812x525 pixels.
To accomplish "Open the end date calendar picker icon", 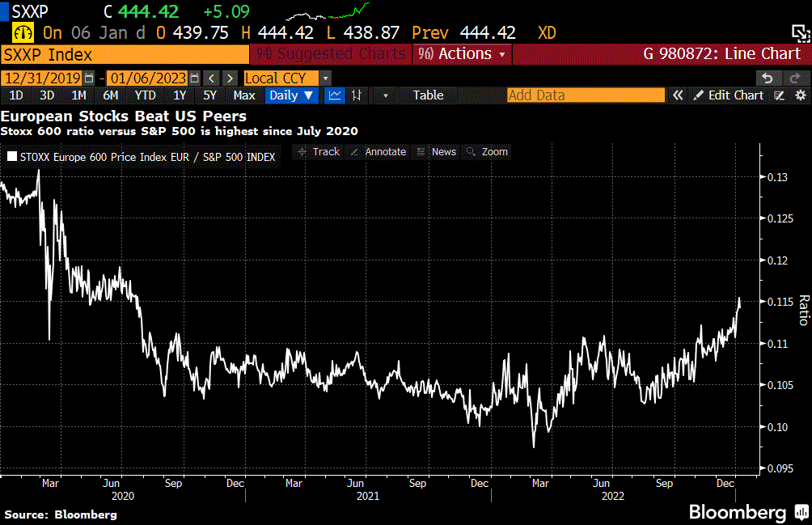I will pyautogui.click(x=194, y=78).
